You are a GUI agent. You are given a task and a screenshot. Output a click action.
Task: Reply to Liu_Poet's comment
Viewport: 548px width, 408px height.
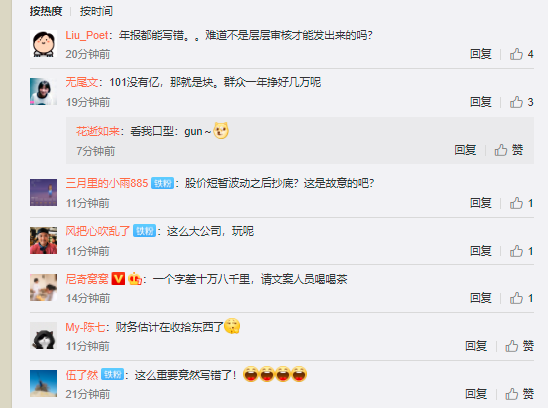point(481,54)
